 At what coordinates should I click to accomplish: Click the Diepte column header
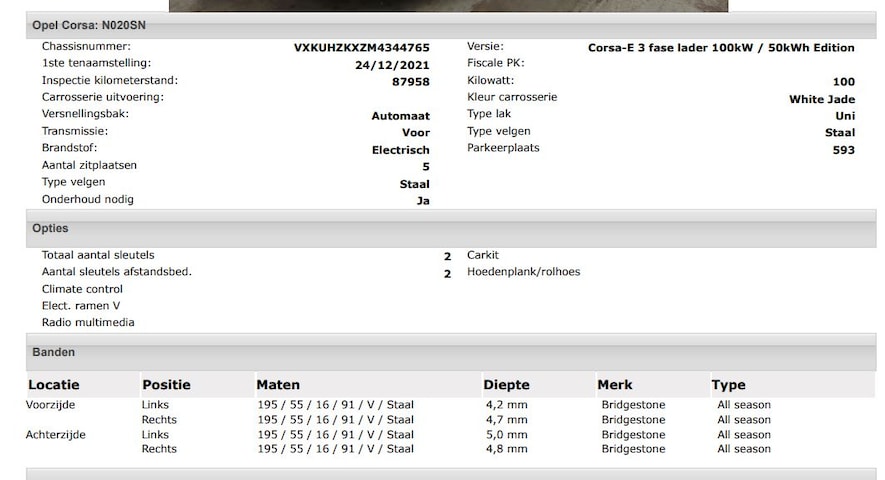pos(506,385)
